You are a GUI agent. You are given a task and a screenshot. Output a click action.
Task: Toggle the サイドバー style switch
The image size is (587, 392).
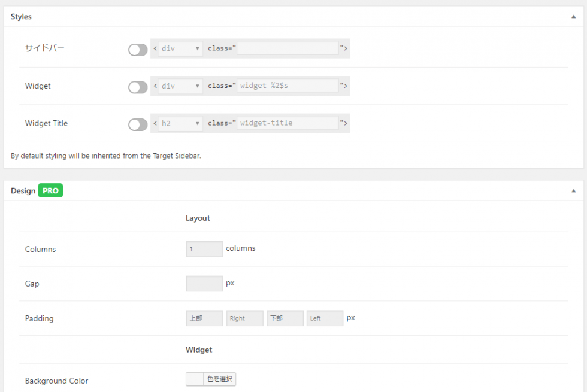tap(138, 50)
